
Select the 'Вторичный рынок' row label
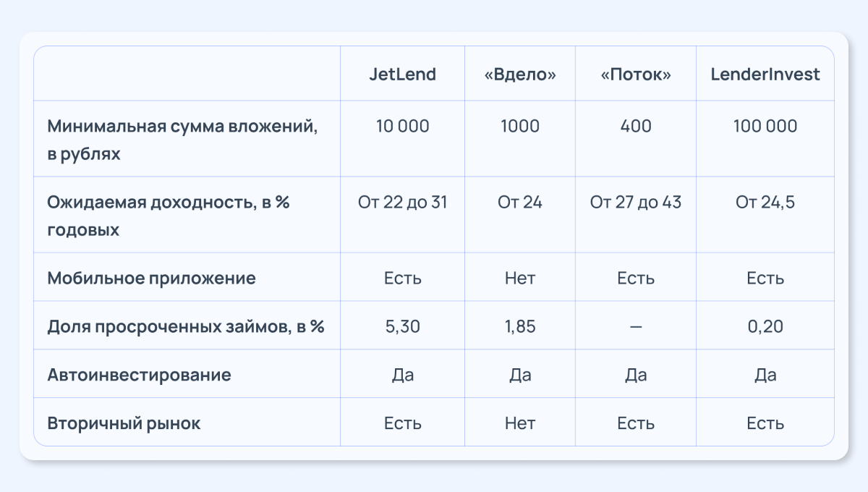(x=124, y=423)
